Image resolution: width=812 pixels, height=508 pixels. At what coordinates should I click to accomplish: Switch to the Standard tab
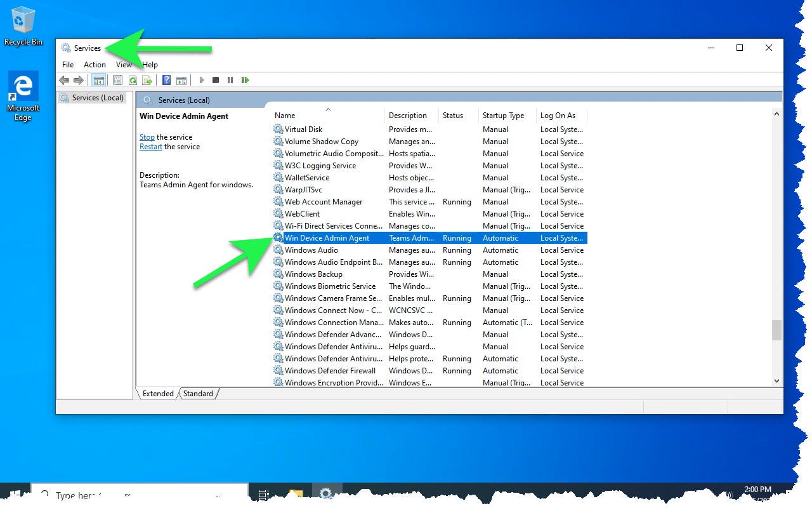click(x=198, y=394)
